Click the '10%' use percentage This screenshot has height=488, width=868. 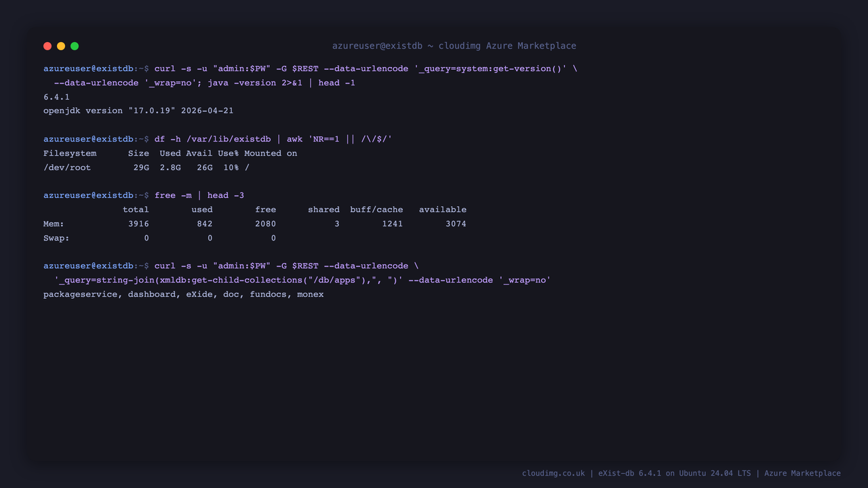(231, 167)
